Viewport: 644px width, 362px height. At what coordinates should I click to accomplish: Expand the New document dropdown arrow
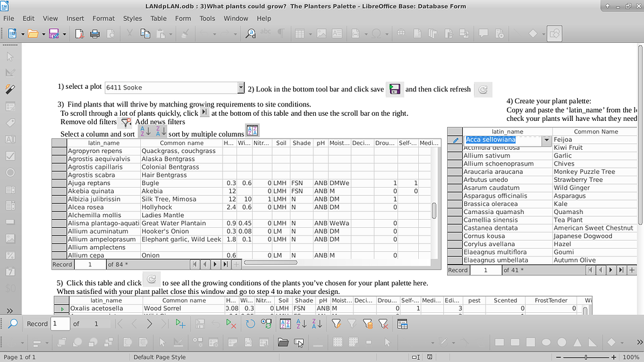click(x=23, y=34)
